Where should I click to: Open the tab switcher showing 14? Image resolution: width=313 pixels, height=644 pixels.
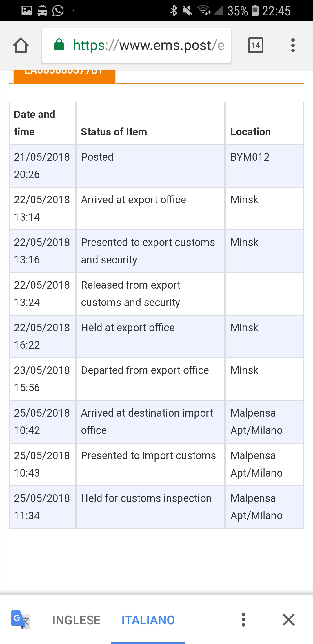pos(255,46)
